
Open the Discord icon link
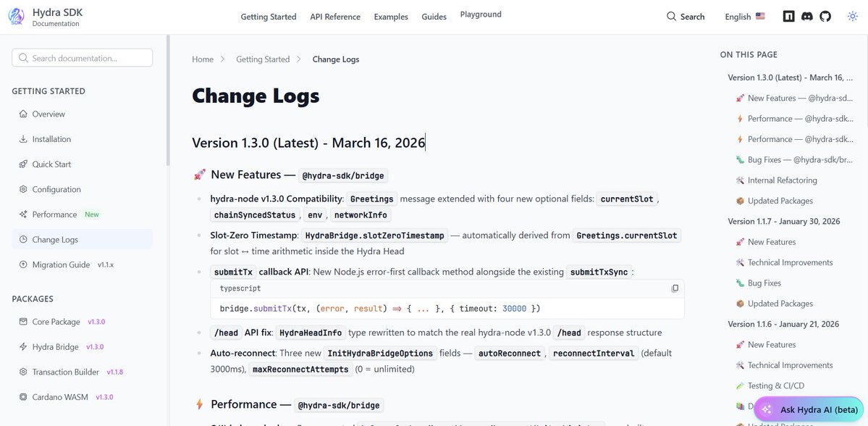(x=807, y=17)
